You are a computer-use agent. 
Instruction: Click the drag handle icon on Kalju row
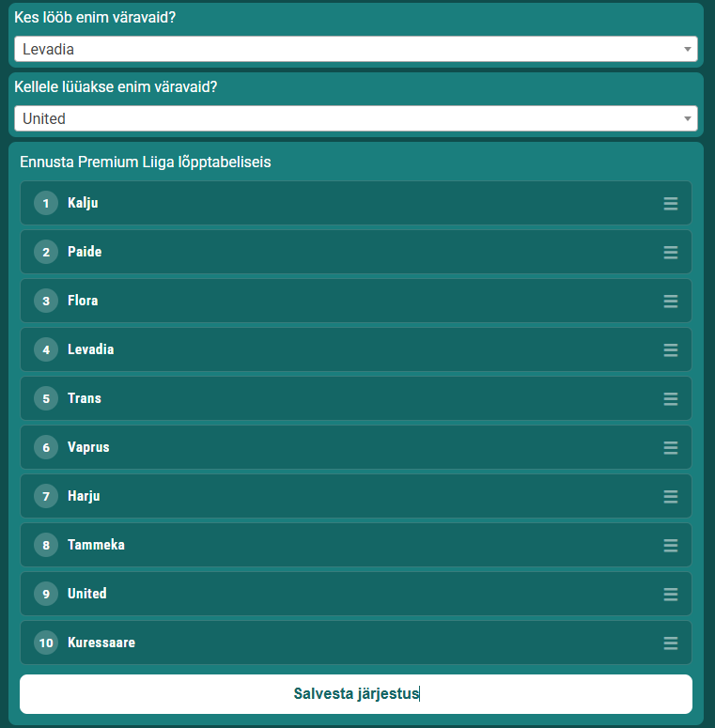point(670,203)
